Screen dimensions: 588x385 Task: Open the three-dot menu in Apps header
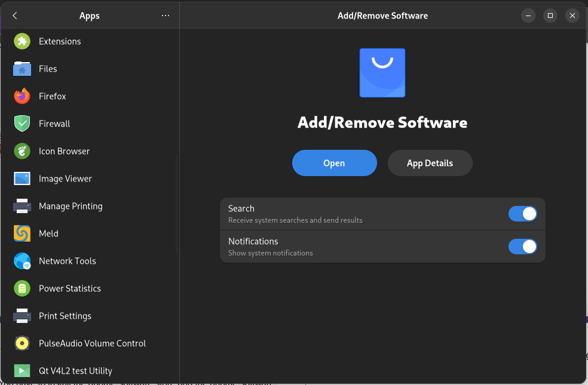tap(166, 16)
